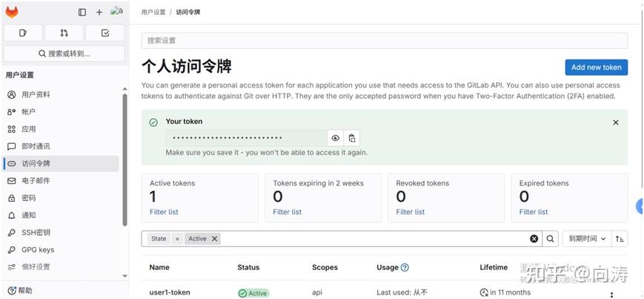Image resolution: width=644 pixels, height=299 pixels.
Task: Click the sidebar scroll up arrow
Action: coord(125,89)
